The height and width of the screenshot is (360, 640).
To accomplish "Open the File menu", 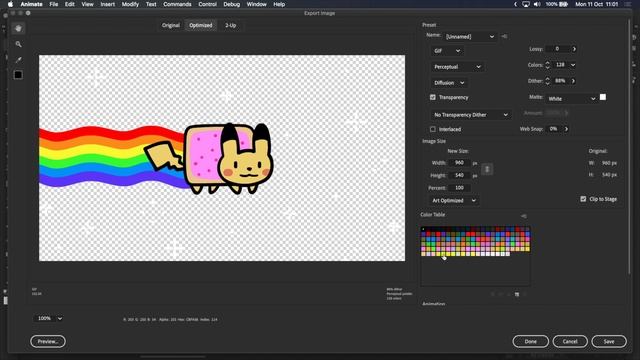I will click(53, 4).
